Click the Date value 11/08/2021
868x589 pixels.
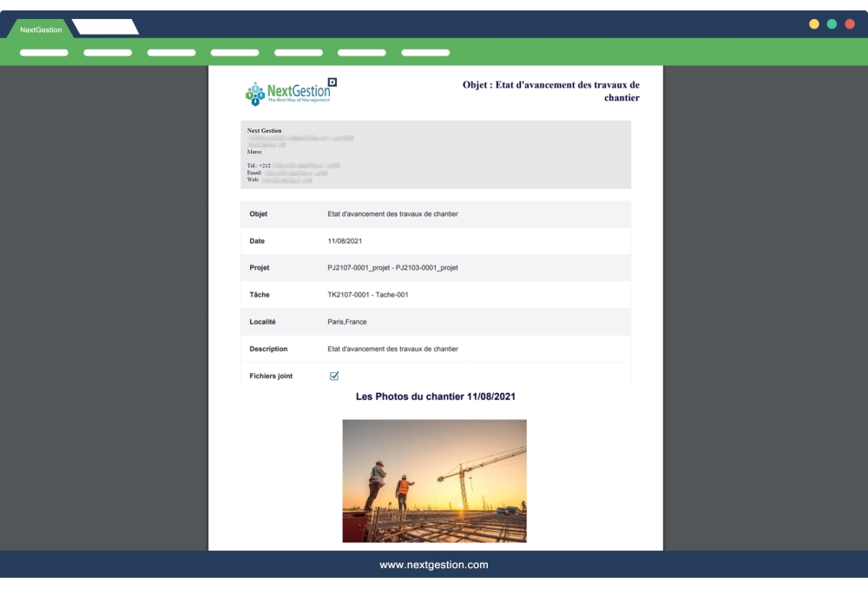pos(345,240)
